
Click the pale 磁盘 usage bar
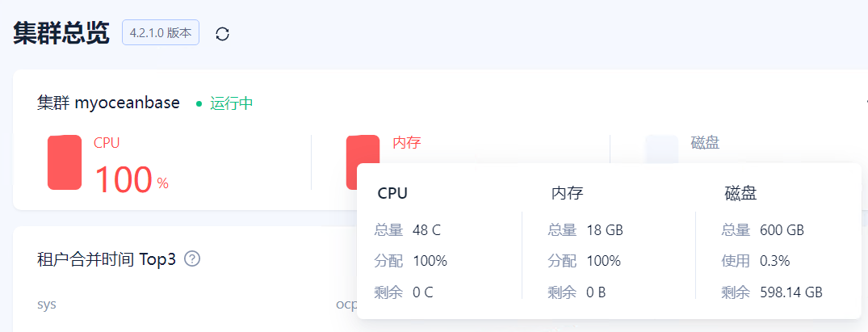click(x=661, y=149)
